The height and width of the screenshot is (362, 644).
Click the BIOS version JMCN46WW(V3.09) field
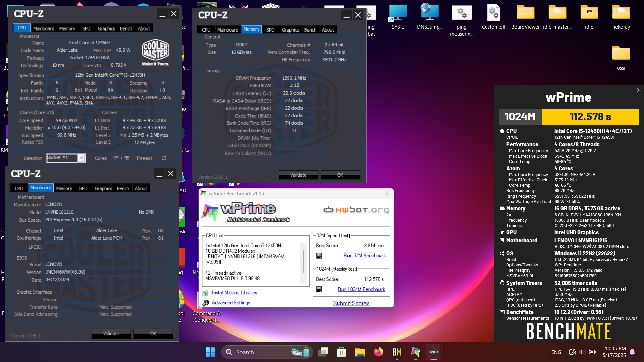coord(107,272)
